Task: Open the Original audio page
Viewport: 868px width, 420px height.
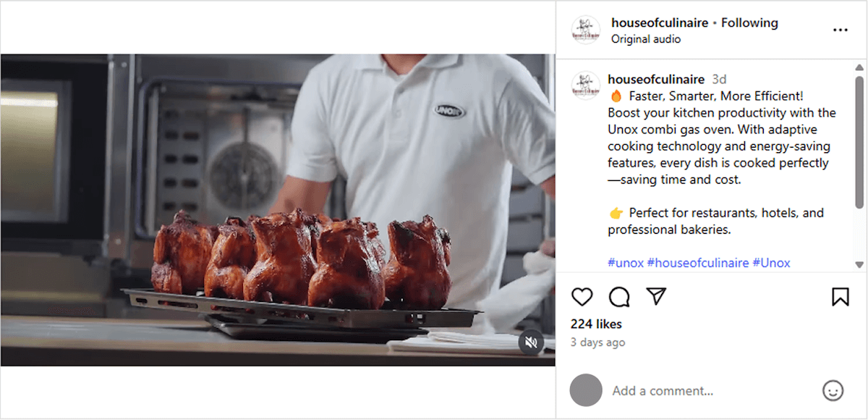Action: click(646, 39)
